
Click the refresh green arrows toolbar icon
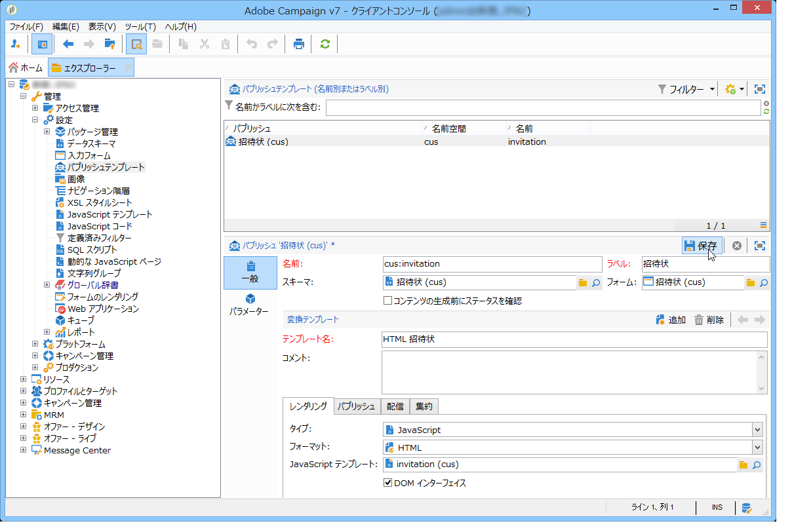pyautogui.click(x=325, y=44)
